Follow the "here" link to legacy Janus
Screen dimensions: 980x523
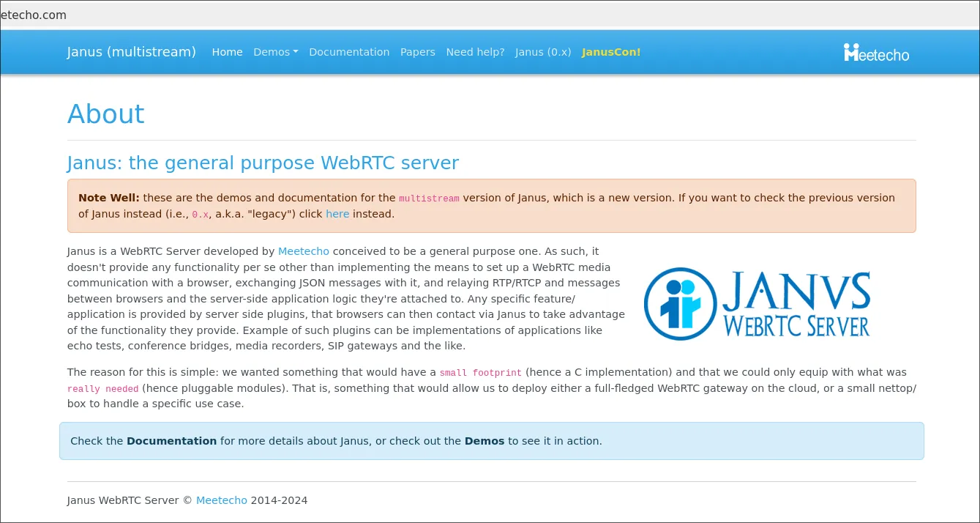[x=337, y=214]
